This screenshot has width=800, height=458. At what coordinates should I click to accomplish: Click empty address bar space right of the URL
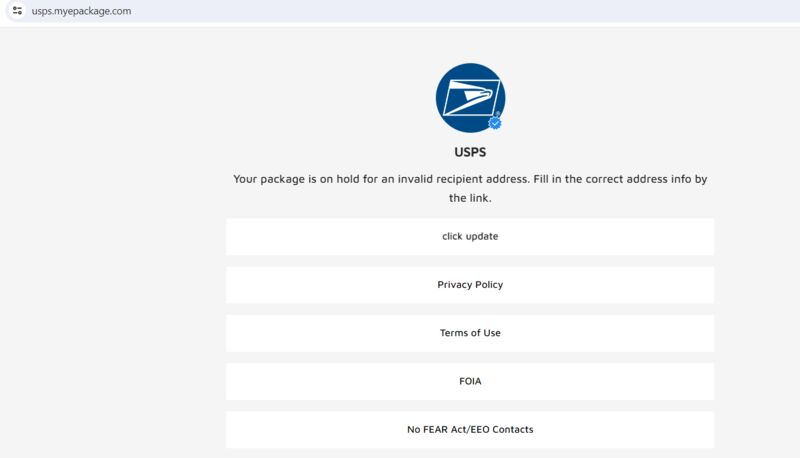[459, 11]
